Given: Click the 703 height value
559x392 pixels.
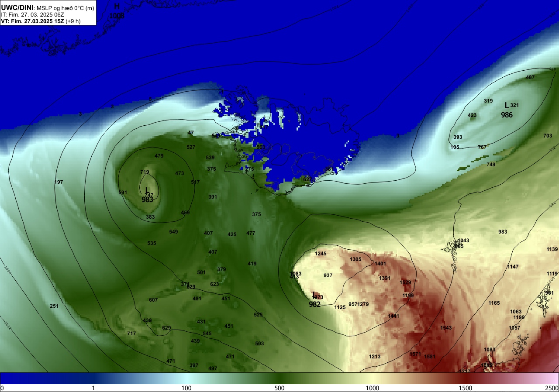Looking at the screenshot, I should (x=548, y=136).
